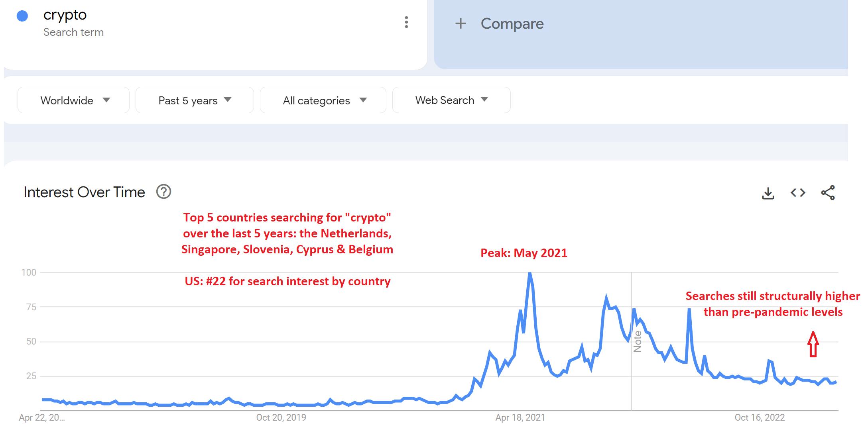Open the help icon beside Interest Over Time
This screenshot has height=433, width=868.
(163, 192)
